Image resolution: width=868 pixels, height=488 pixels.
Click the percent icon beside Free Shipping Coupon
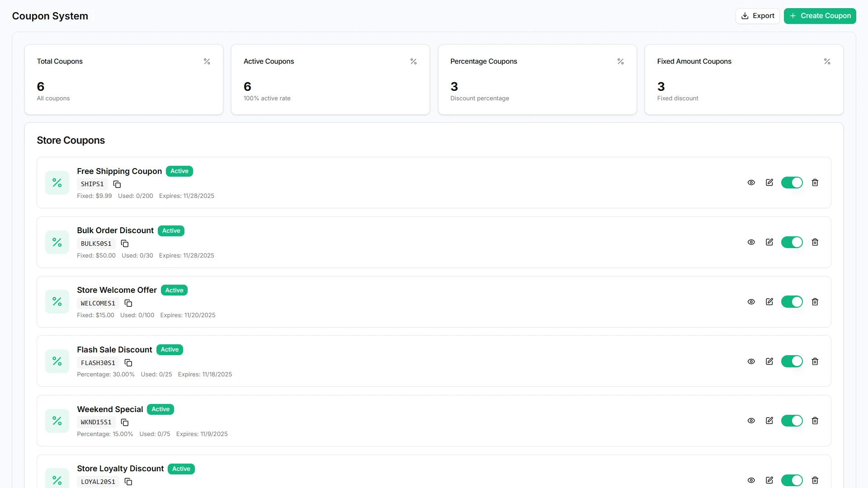[x=57, y=183]
